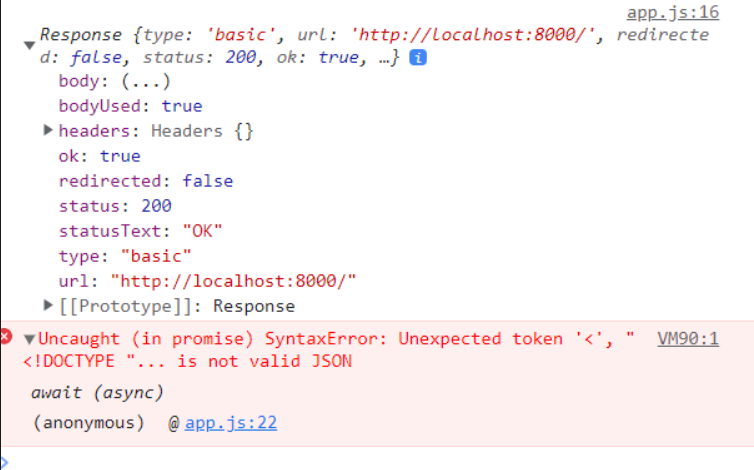Open the app.js:22 stack trace link
This screenshot has height=470, width=754.
coord(231,423)
